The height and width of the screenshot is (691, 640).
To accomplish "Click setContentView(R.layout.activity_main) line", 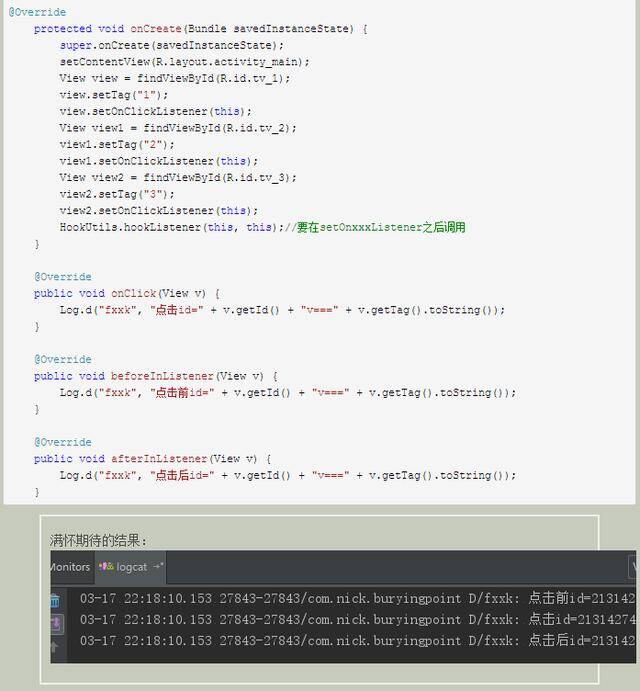I will pos(185,62).
